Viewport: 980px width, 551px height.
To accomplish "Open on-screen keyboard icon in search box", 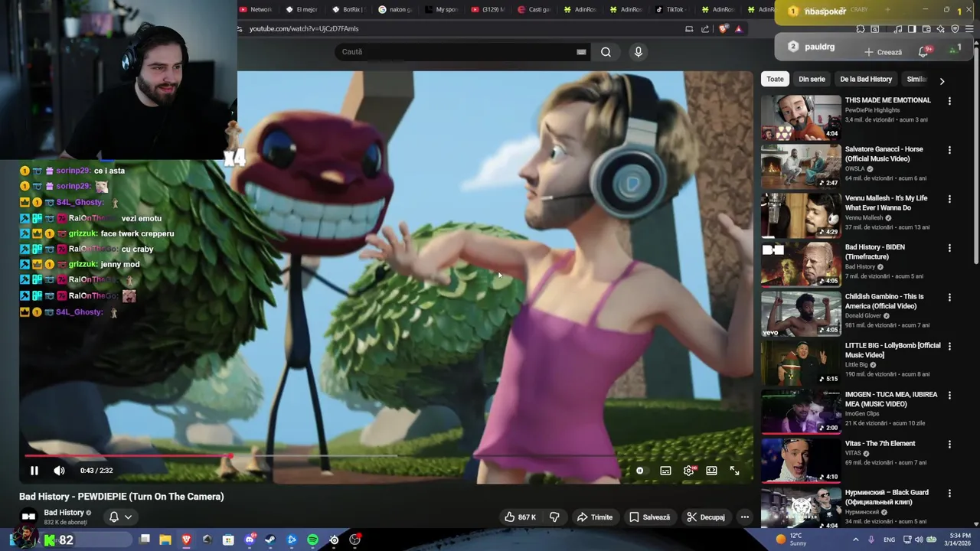I will point(581,52).
